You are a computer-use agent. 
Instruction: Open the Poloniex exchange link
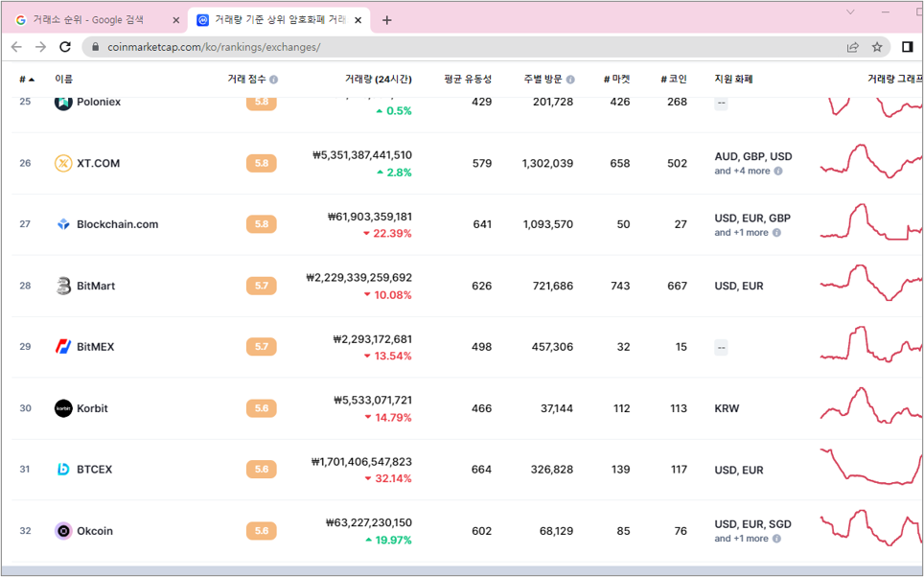click(x=99, y=102)
